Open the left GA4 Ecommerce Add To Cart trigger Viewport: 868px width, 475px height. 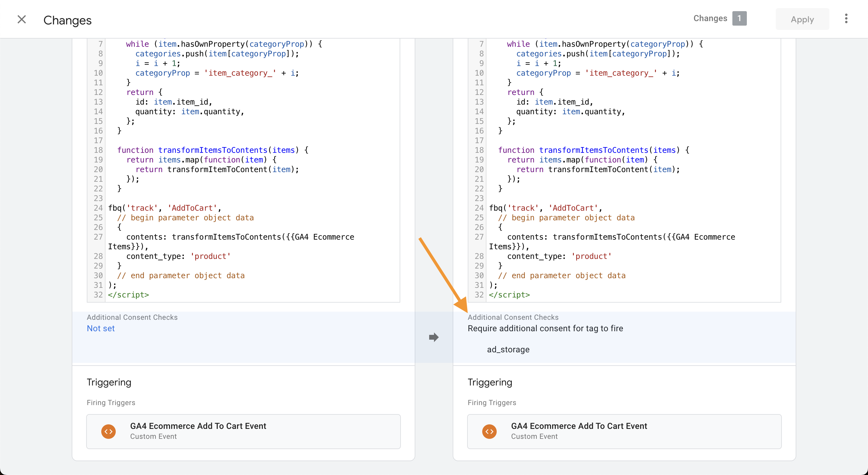(243, 431)
